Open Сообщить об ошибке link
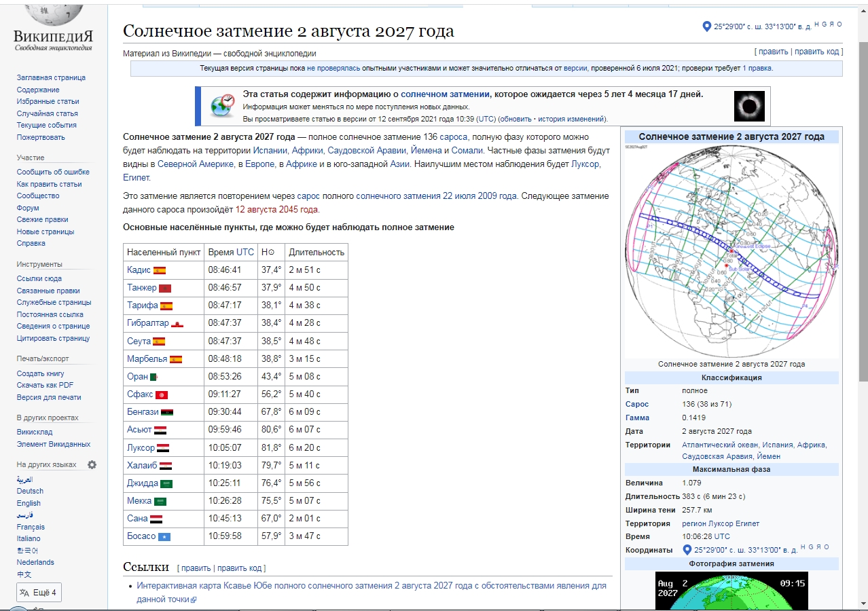This screenshot has height=611, width=868. tap(53, 172)
